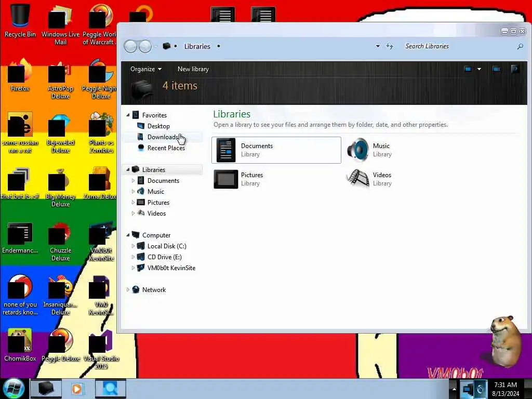Open Chuzzle Deluxe desktop shortcut
The image size is (532, 399).
coord(60,242)
